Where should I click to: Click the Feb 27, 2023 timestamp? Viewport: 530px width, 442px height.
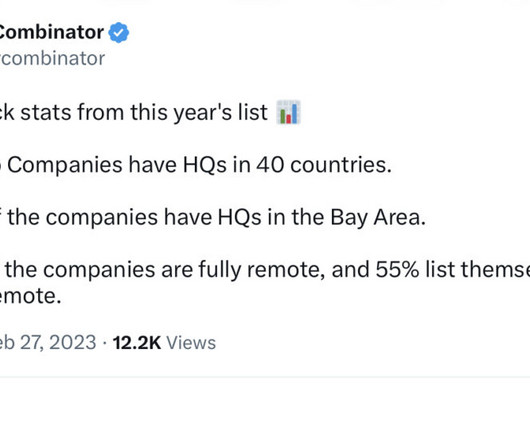coord(48,342)
